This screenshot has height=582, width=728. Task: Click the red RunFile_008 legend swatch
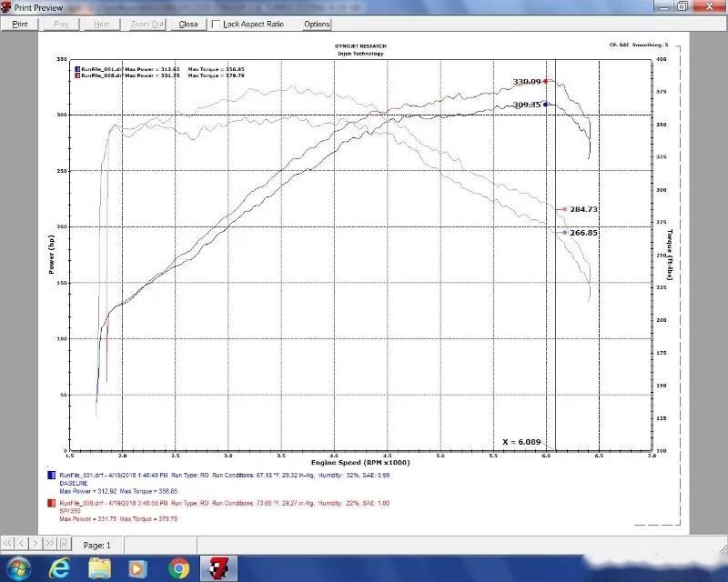[x=52, y=503]
